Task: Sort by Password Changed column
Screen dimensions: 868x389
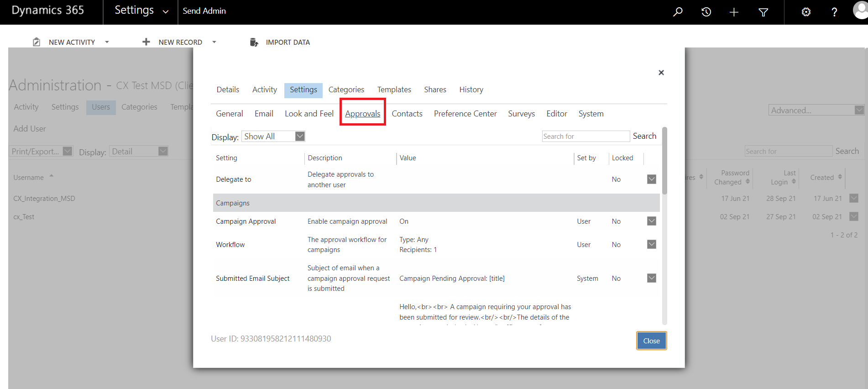Action: click(732, 178)
